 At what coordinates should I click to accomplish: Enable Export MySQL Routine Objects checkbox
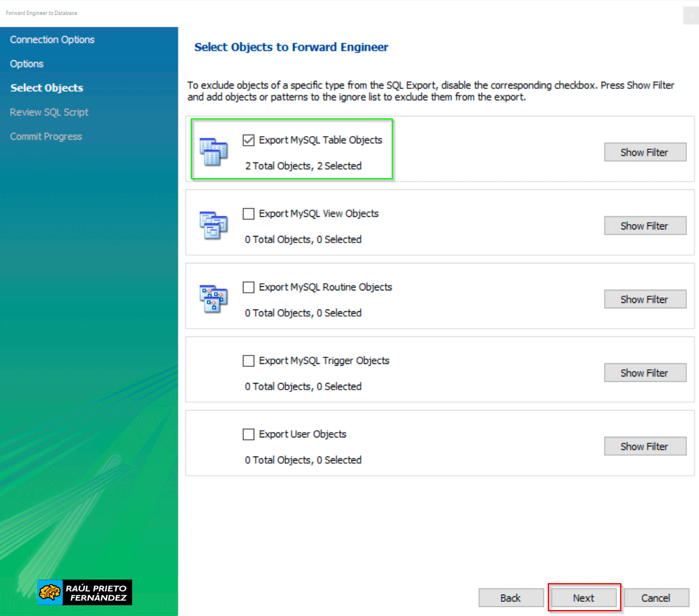click(x=249, y=287)
